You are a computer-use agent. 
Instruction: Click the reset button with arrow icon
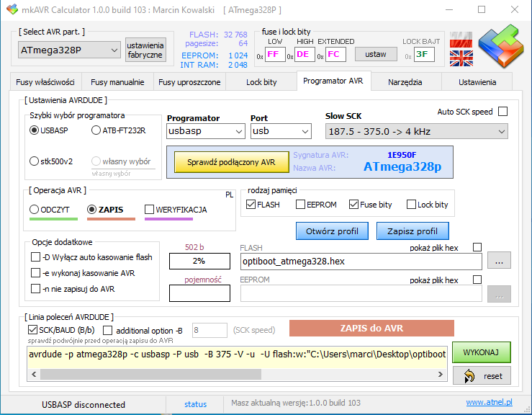click(x=482, y=375)
